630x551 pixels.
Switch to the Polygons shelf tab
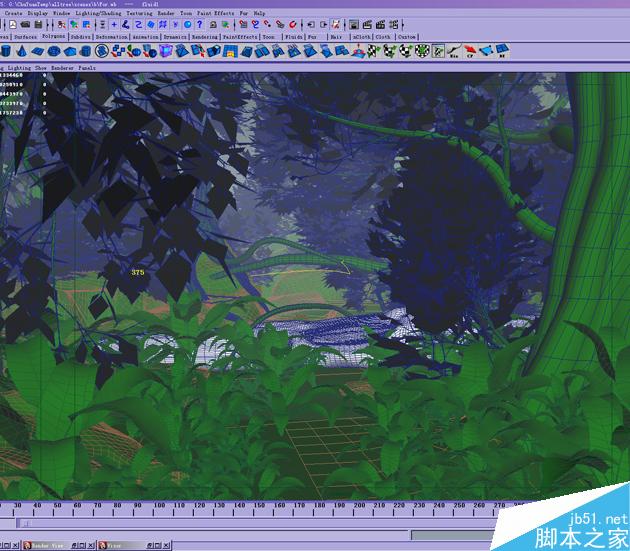pyautogui.click(x=53, y=37)
